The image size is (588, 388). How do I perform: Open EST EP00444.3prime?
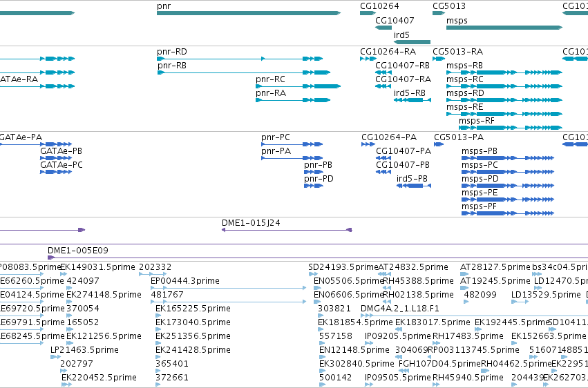click(229, 288)
